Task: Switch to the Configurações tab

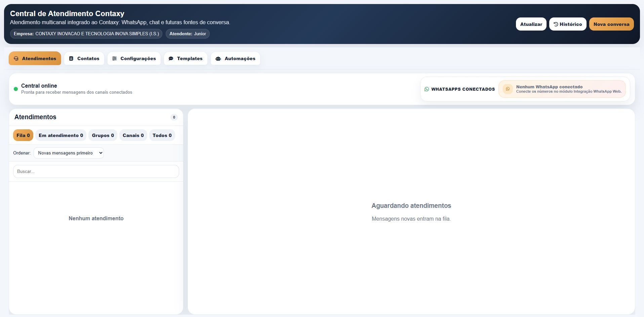Action: tap(134, 58)
